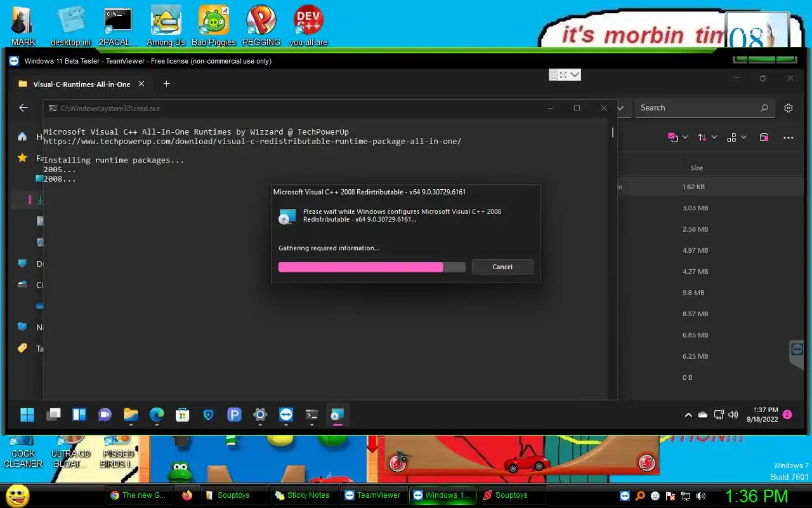This screenshot has width=812, height=508.
Task: Expand the View layout dropdown in Explorer
Action: pyautogui.click(x=743, y=137)
